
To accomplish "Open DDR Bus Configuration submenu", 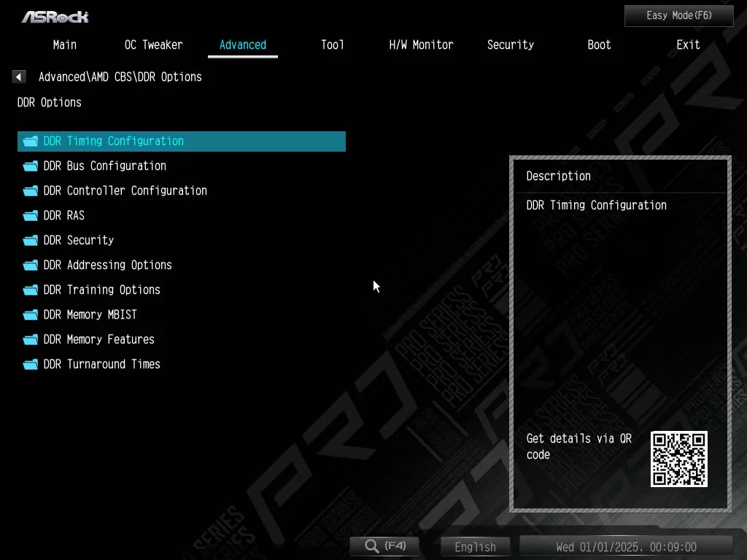I will click(104, 166).
